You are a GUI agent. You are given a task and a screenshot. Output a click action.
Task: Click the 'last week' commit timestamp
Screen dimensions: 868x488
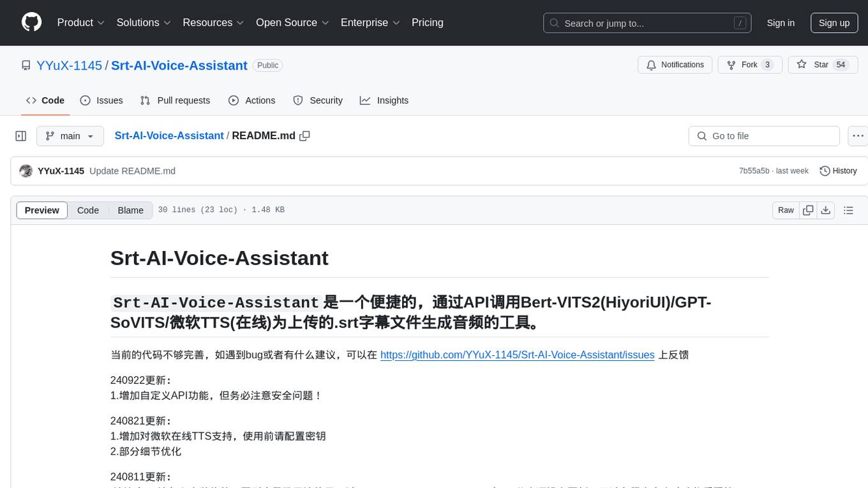tap(793, 171)
